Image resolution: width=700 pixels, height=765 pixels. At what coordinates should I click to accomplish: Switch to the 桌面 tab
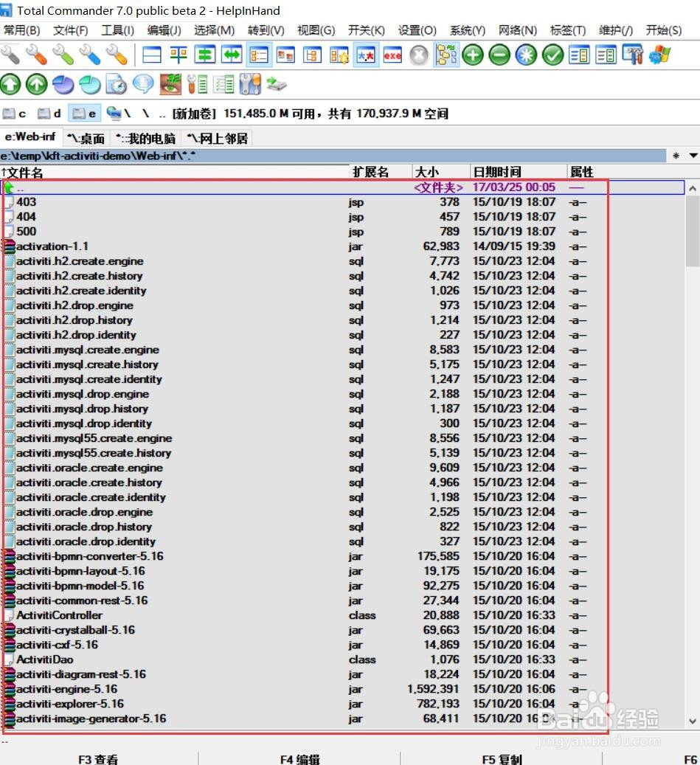(86, 139)
